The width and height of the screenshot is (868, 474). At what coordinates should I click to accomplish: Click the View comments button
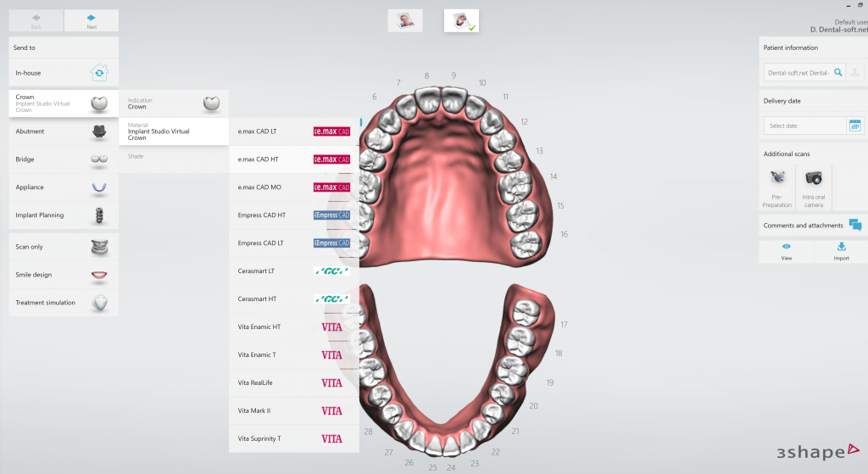pos(787,252)
